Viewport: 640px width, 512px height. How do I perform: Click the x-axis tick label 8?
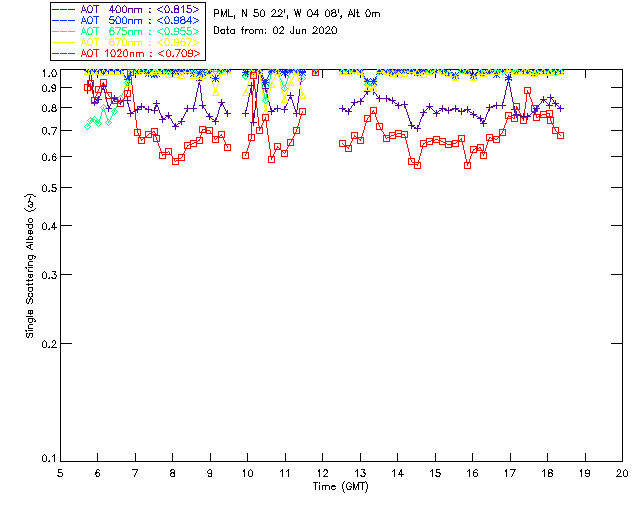[172, 473]
